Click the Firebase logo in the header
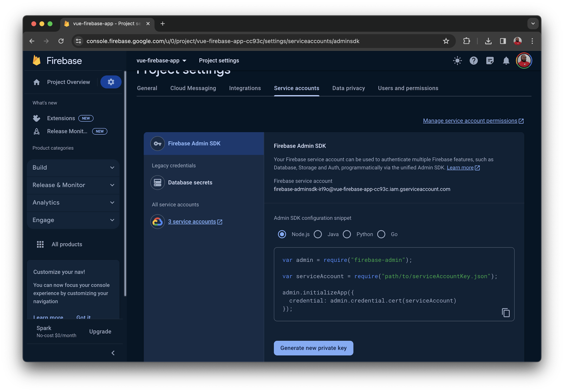This screenshot has width=564, height=392. (x=37, y=60)
